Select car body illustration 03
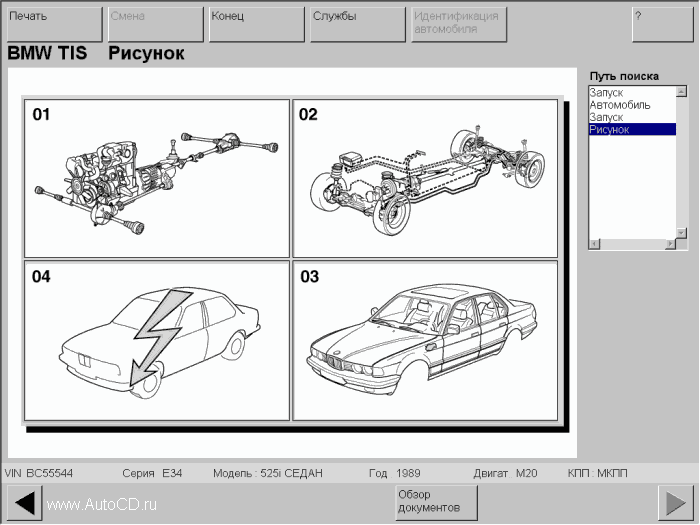This screenshot has width=700, height=525. point(425,341)
